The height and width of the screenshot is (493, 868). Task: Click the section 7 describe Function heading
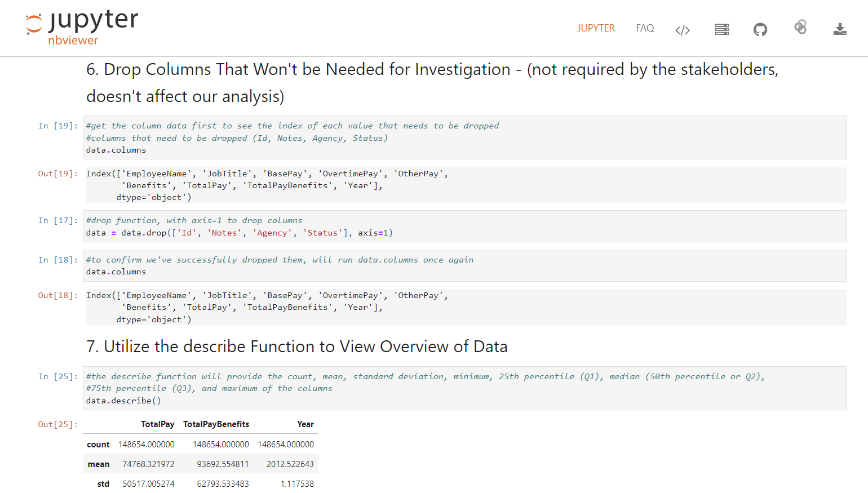coord(296,347)
